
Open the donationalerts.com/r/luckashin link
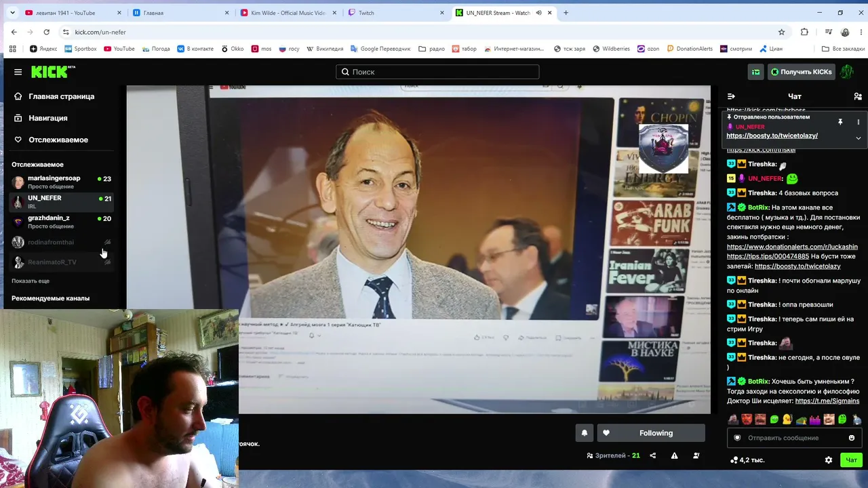click(x=792, y=247)
